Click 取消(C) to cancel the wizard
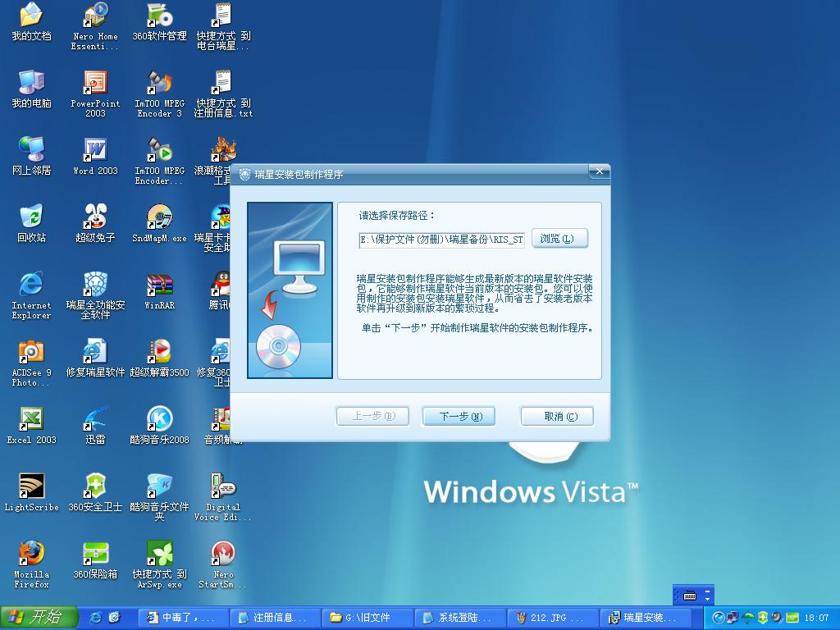Image resolution: width=840 pixels, height=630 pixels. tap(557, 416)
